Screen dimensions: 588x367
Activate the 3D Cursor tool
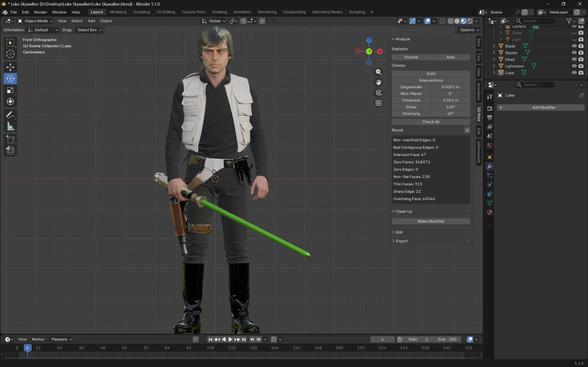coord(10,54)
